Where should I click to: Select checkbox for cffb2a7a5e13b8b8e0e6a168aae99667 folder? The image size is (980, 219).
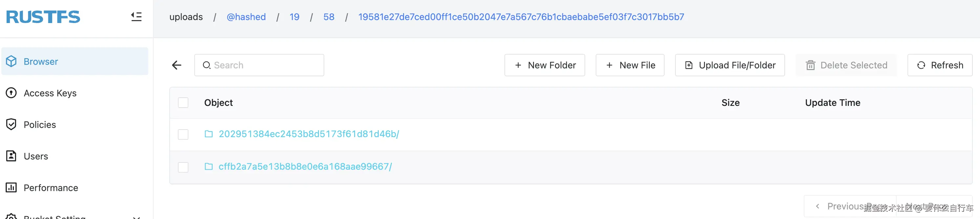(183, 167)
